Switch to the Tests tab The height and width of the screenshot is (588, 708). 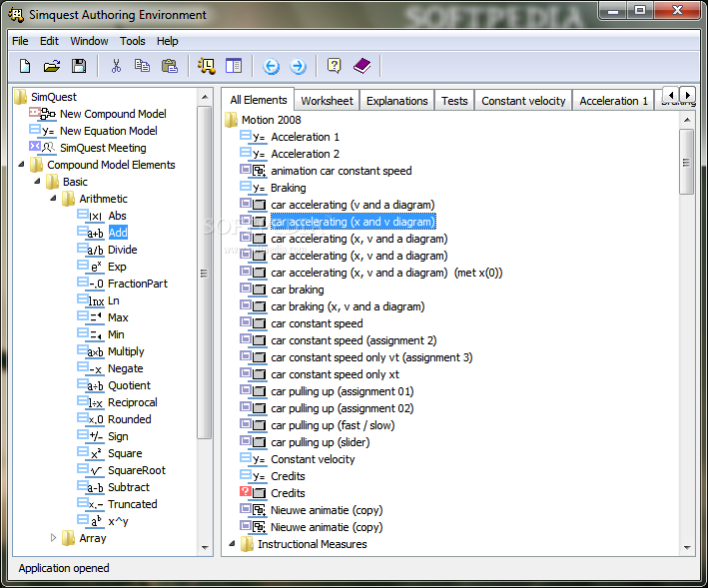pyautogui.click(x=454, y=101)
